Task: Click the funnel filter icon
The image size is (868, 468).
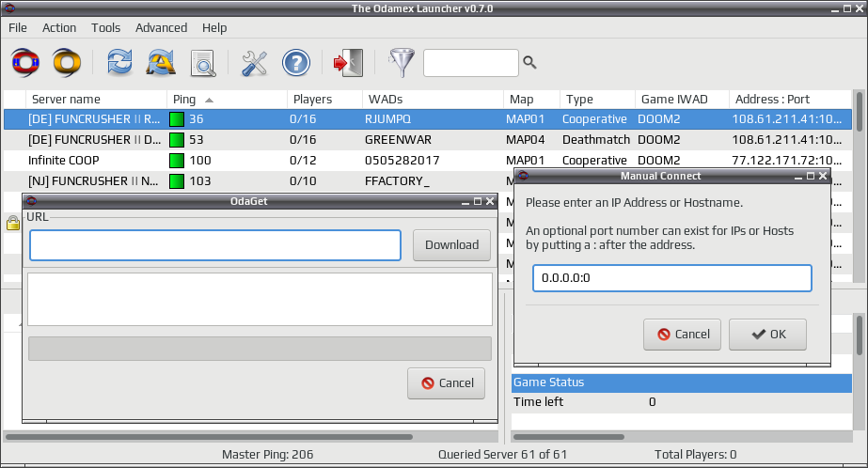Action: pyautogui.click(x=402, y=63)
